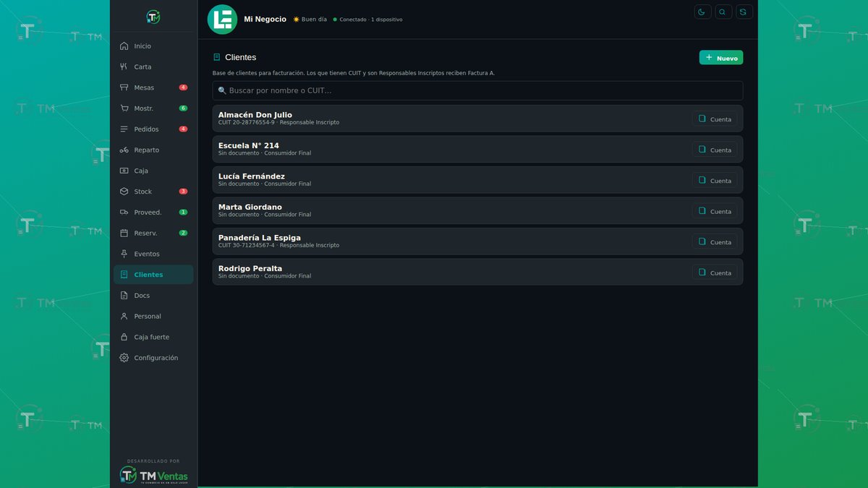Click CUIT 30-71234567-4 text
The height and width of the screenshot is (488, 868).
(x=247, y=246)
